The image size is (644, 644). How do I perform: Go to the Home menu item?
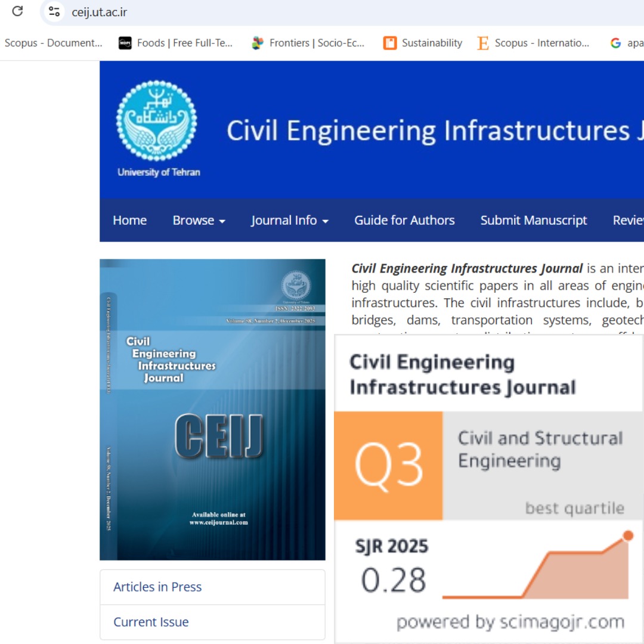[x=130, y=220]
